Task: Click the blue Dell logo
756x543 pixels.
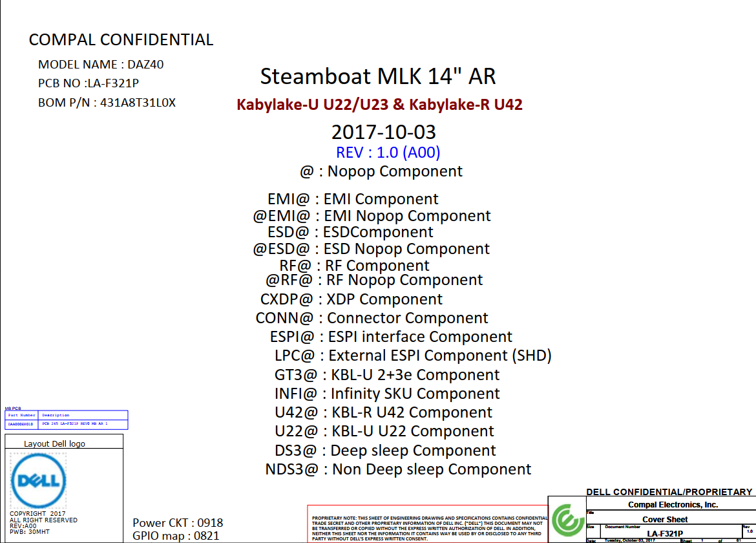Action: click(38, 480)
